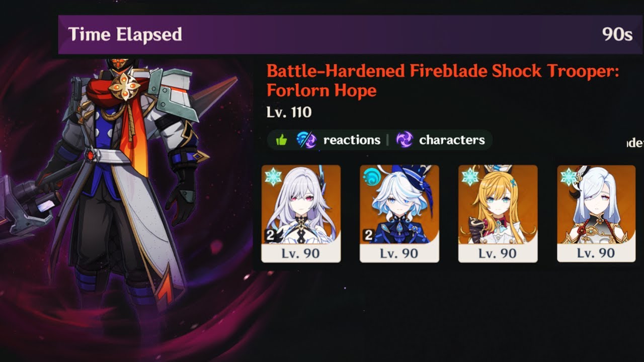This screenshot has height=362, width=644.
Task: Click the 'characters' tag label
Action: pos(452,140)
